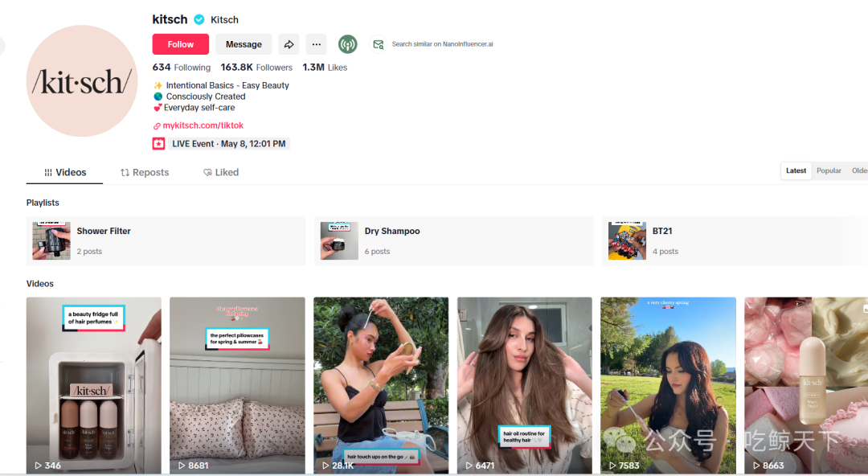Open the BT21 playlist
This screenshot has width=868, height=476.
tap(735, 241)
